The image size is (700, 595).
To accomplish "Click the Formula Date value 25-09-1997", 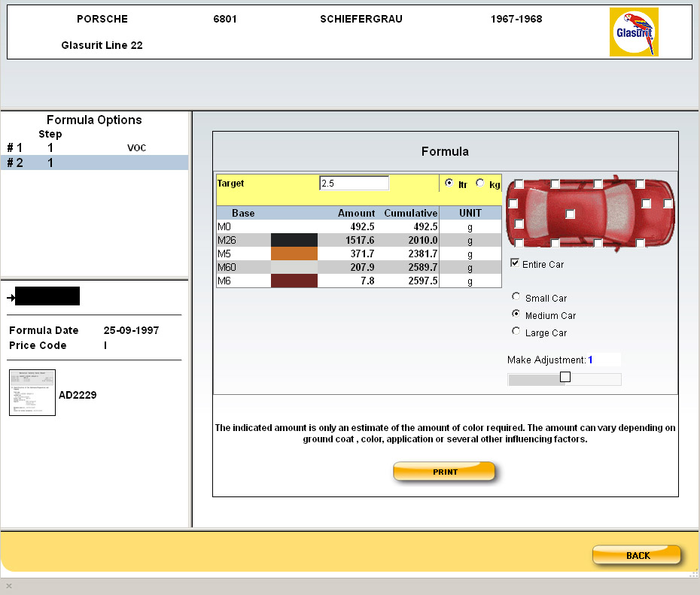I will 131,330.
